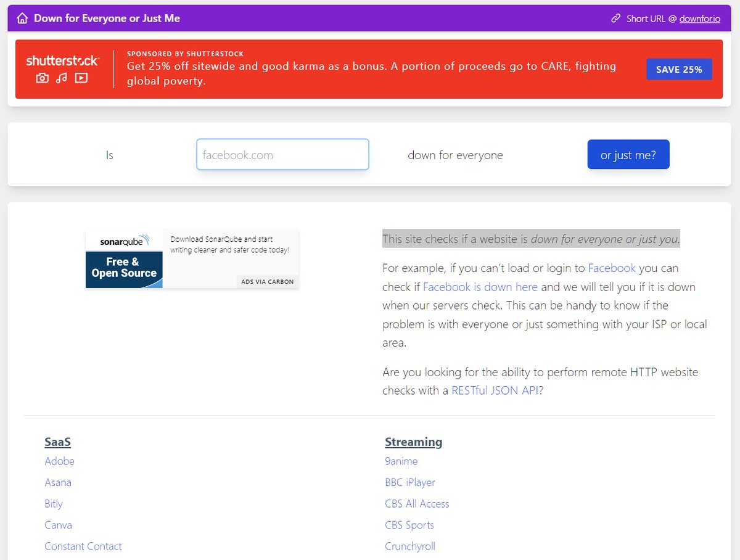The image size is (740, 560).
Task: Open the downfor.io short URL link
Action: [x=700, y=19]
